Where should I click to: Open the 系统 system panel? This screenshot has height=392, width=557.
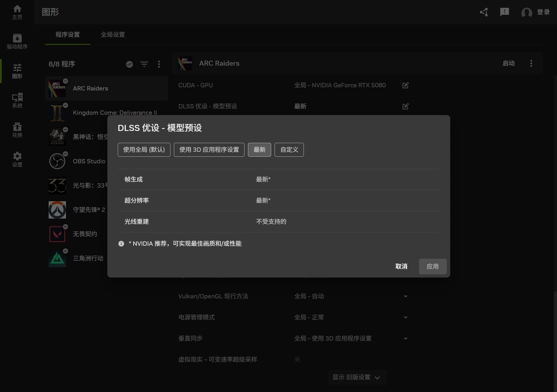click(17, 100)
